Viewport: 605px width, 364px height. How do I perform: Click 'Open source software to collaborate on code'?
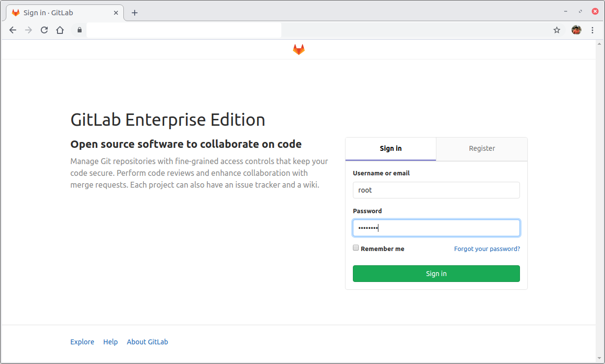(186, 144)
